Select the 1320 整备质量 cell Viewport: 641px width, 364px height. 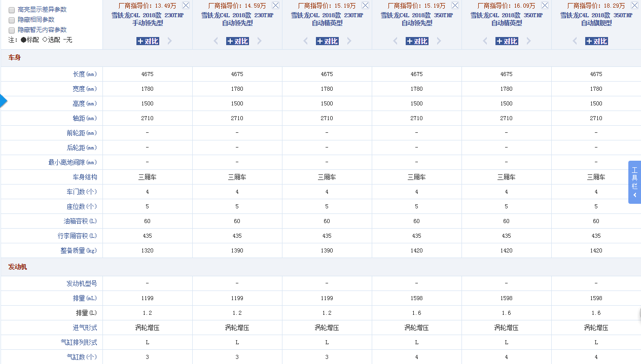point(148,250)
